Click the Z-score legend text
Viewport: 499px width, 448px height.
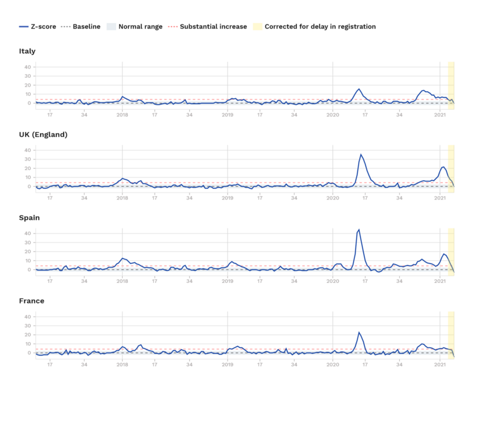tap(43, 27)
